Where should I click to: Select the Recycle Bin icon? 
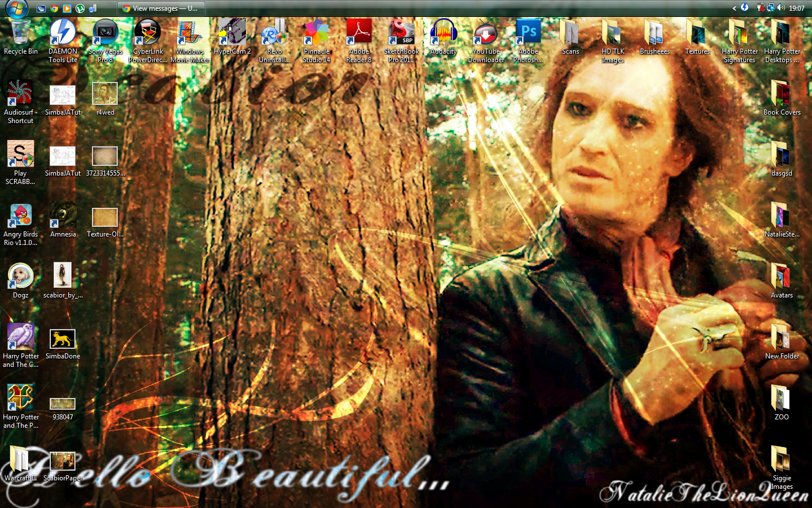click(x=21, y=34)
